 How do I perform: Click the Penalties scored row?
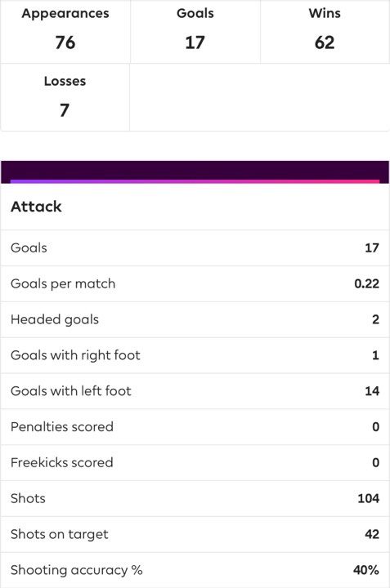tap(195, 427)
